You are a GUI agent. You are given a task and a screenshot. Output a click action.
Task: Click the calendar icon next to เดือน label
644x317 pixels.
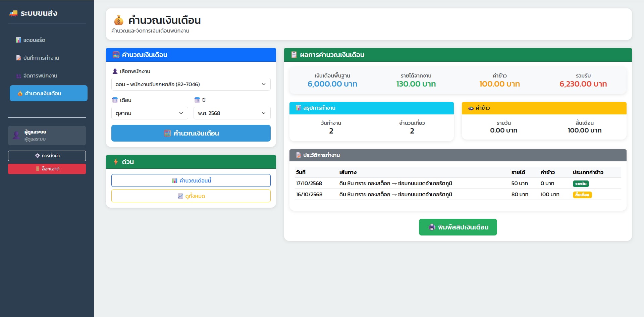(115, 100)
